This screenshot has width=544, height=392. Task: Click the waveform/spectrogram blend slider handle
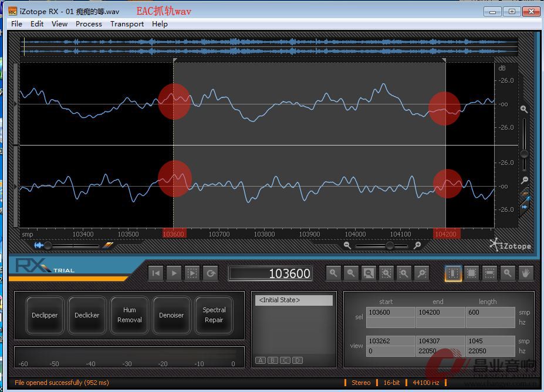(x=48, y=246)
